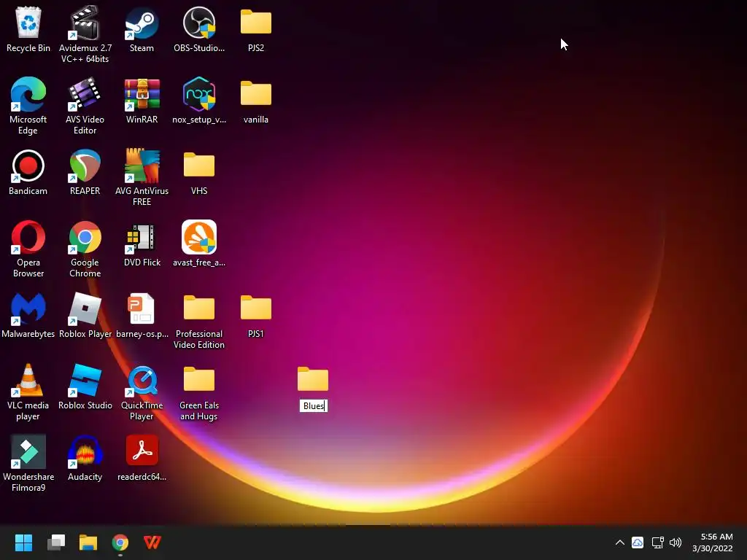Open the clock and date panel
The width and height of the screenshot is (747, 560).
(712, 542)
